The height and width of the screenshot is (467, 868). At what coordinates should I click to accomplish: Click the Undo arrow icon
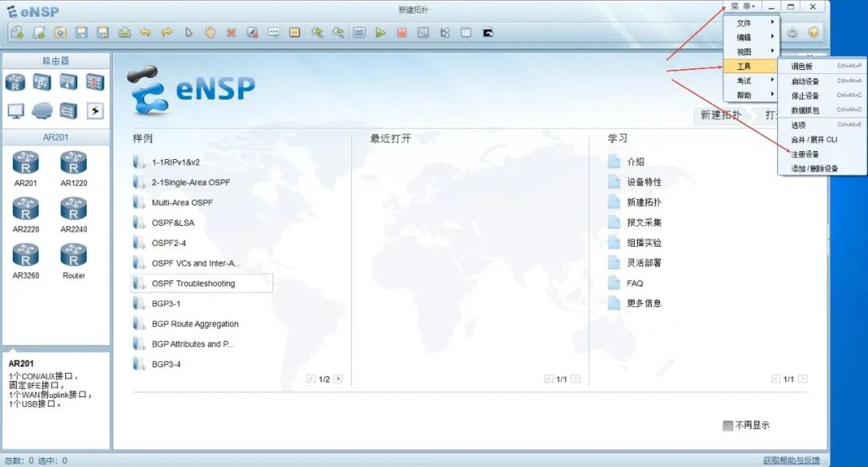click(145, 33)
